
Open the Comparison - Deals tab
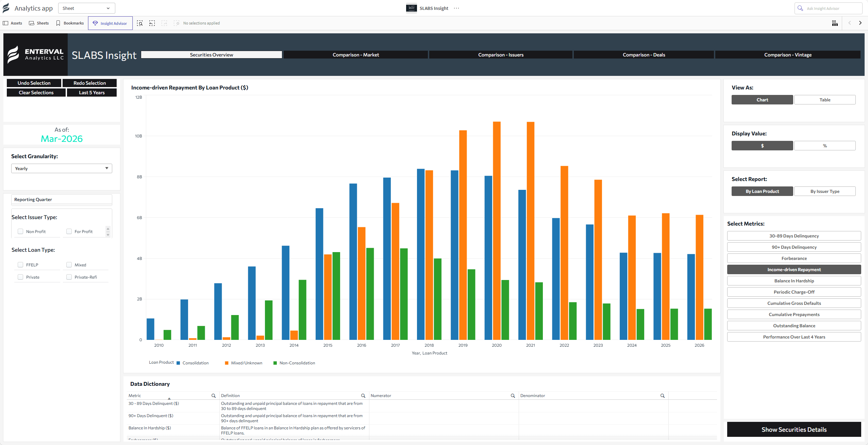[x=644, y=55]
